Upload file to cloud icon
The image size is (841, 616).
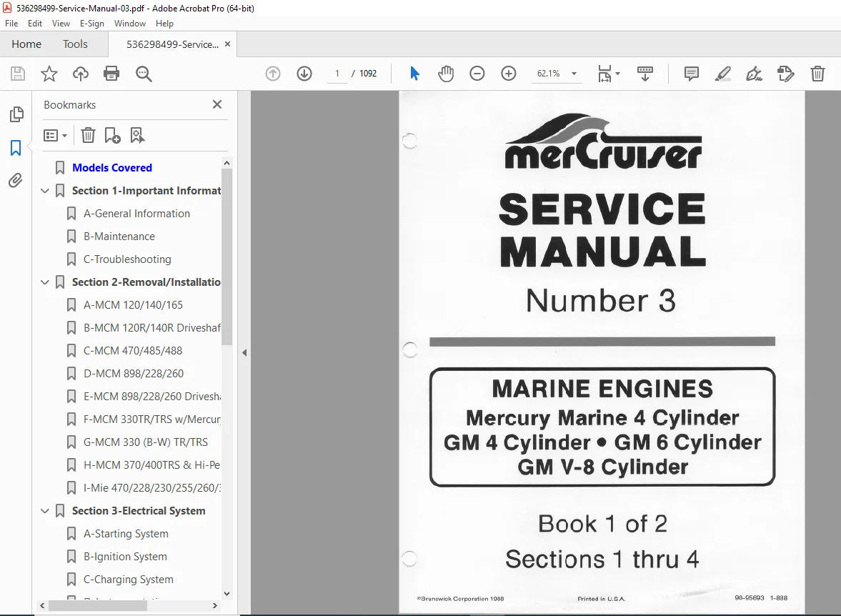click(x=81, y=74)
